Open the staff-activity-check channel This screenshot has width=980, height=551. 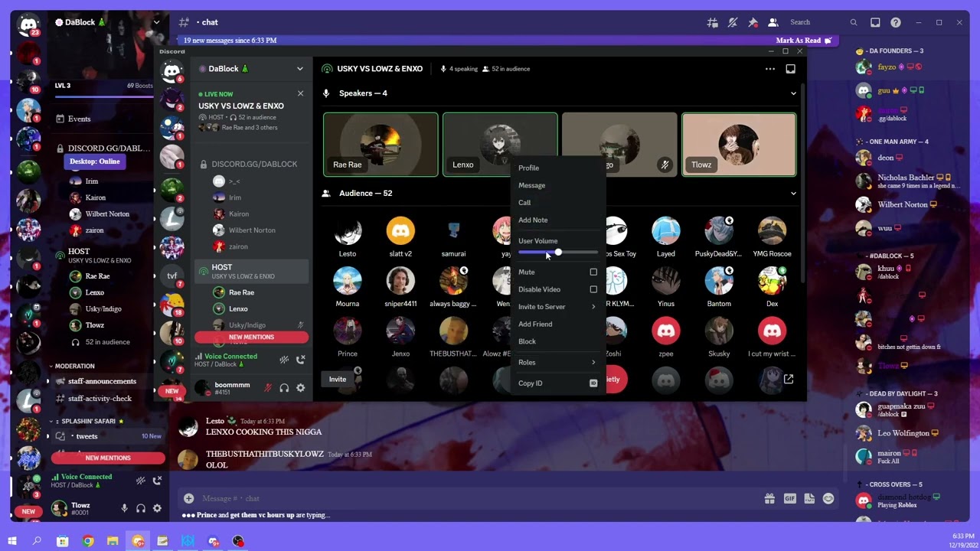click(100, 398)
